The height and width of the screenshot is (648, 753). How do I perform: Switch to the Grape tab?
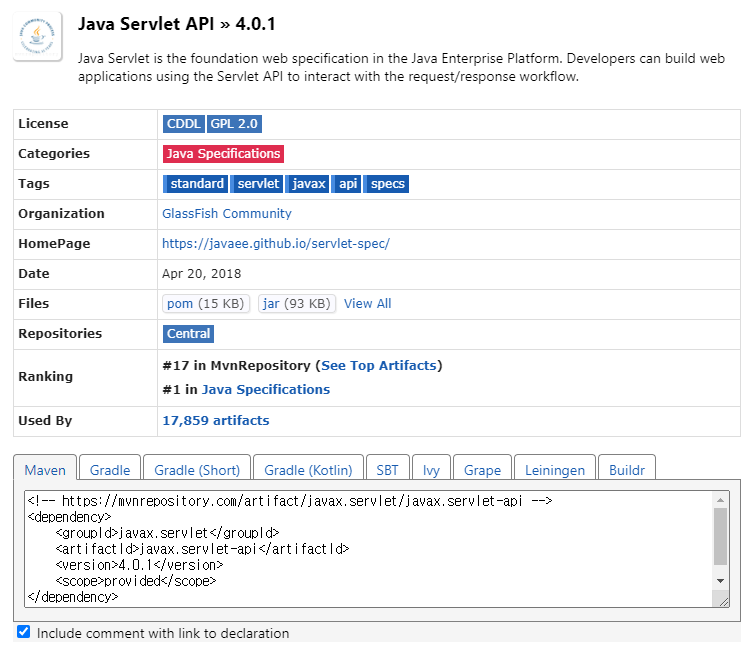[482, 469]
